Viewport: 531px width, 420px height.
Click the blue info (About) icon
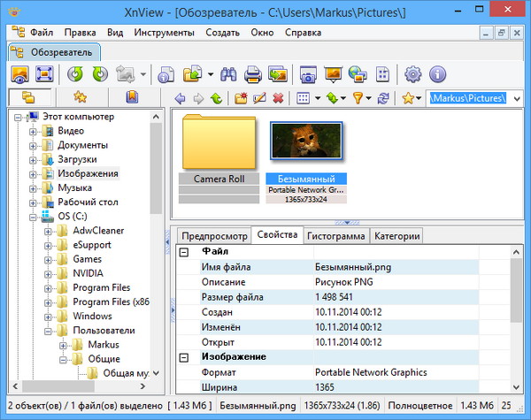coord(437,74)
